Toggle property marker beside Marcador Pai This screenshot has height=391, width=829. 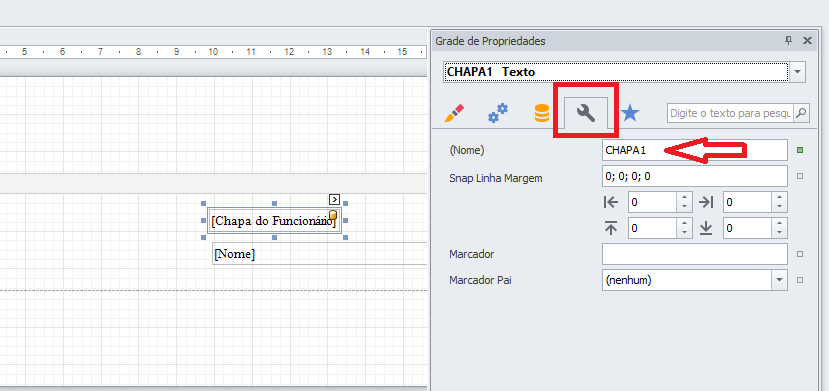(x=800, y=280)
